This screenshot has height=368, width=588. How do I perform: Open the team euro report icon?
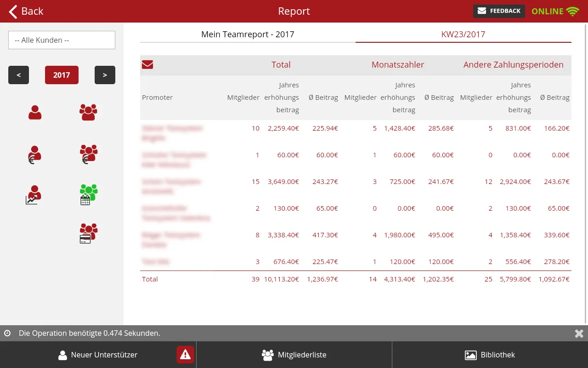pos(88,154)
